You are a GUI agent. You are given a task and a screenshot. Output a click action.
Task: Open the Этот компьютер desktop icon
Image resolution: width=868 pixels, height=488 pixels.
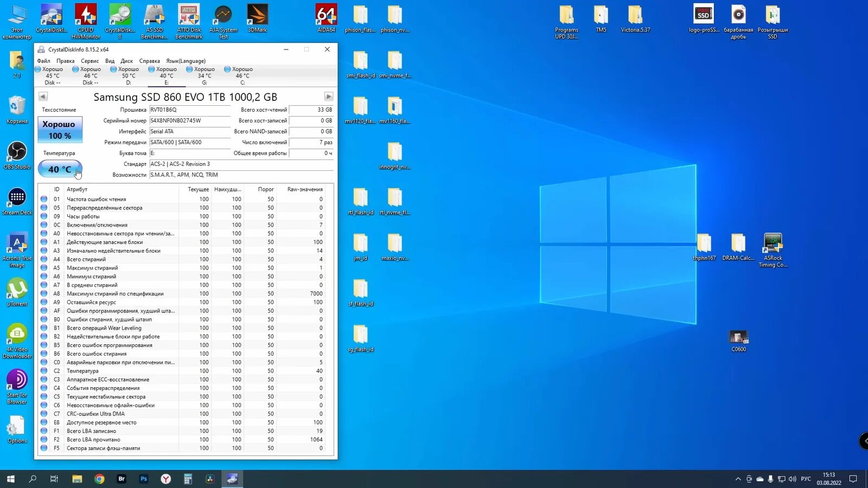click(x=17, y=22)
